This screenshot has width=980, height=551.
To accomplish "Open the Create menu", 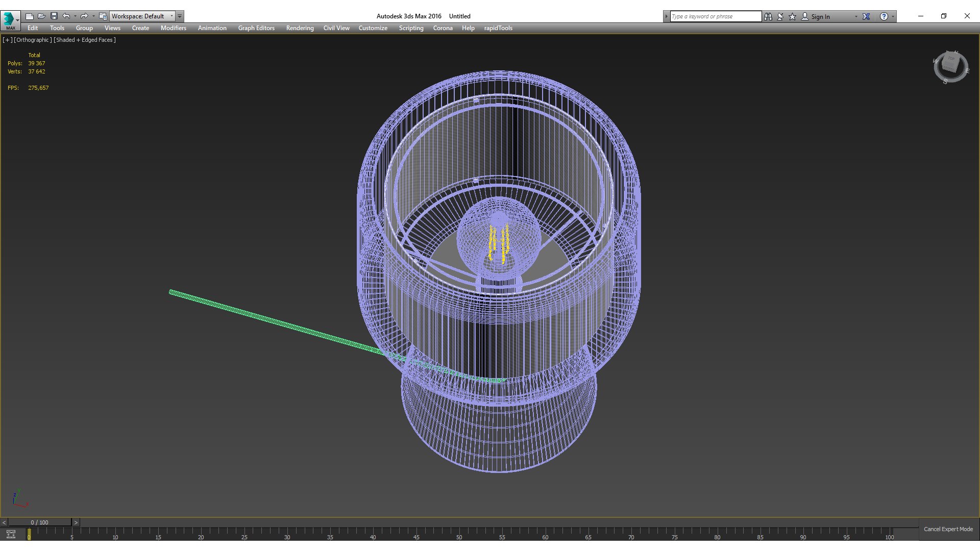I will tap(140, 28).
